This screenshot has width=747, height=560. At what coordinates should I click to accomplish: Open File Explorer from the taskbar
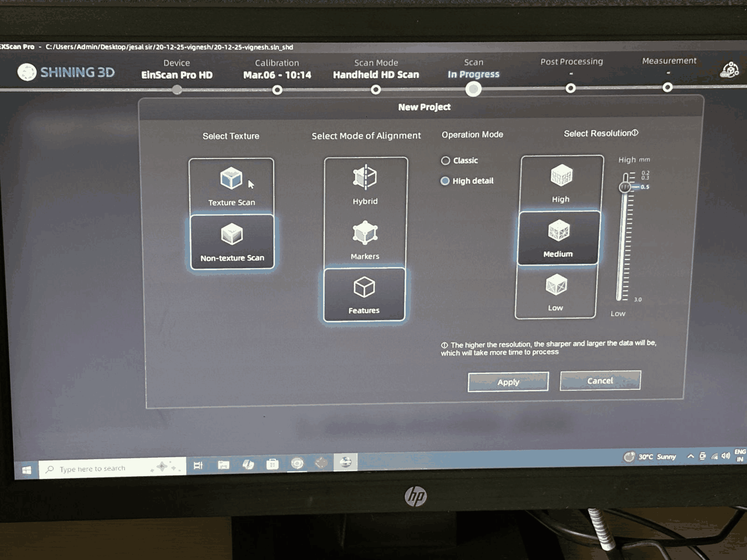[x=224, y=465]
